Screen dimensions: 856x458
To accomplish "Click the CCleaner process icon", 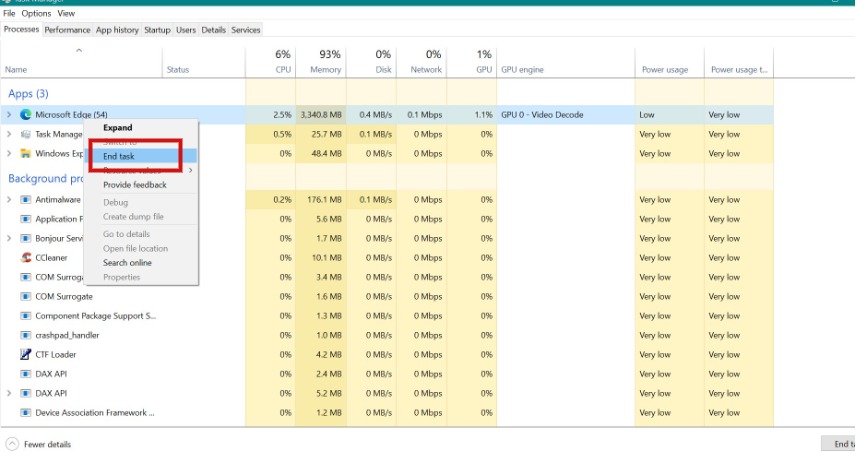I will [x=25, y=258].
